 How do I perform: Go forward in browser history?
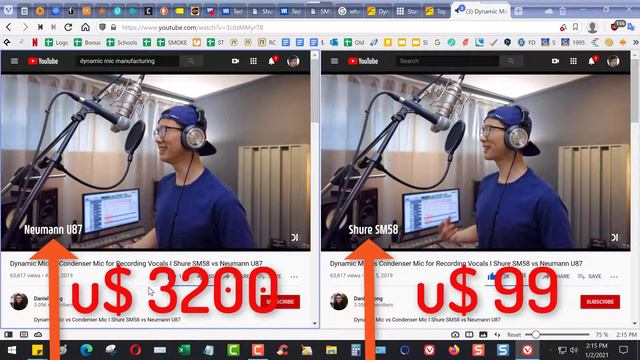point(25,27)
